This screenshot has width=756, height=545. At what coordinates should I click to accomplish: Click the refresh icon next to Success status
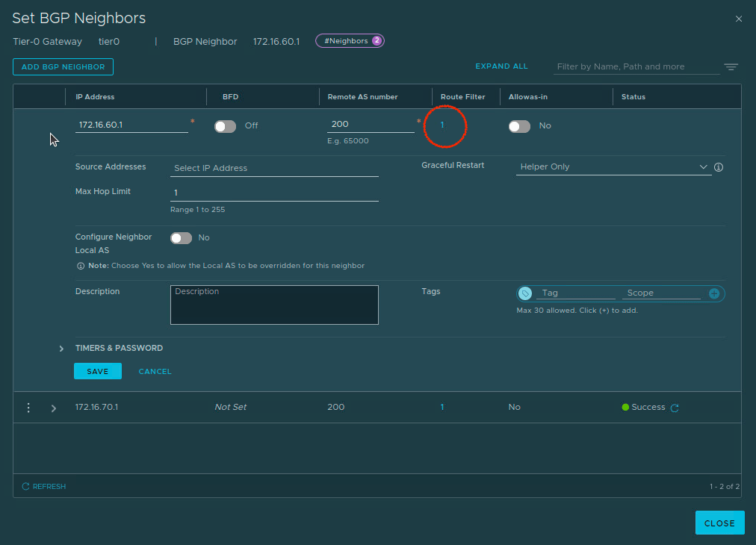tap(675, 408)
